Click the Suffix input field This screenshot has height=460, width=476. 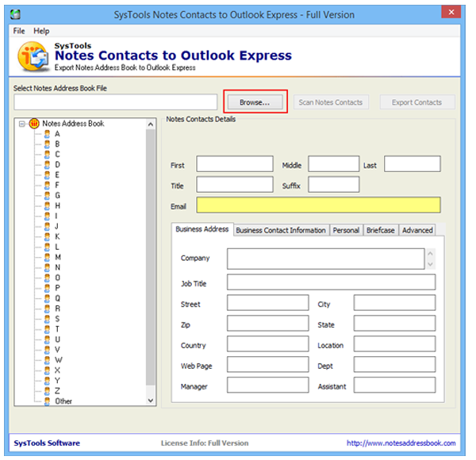coord(334,185)
